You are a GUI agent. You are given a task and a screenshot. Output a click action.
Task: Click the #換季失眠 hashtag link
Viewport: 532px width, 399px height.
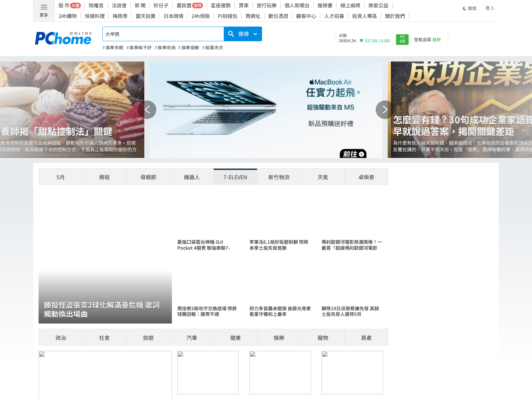coord(113,48)
